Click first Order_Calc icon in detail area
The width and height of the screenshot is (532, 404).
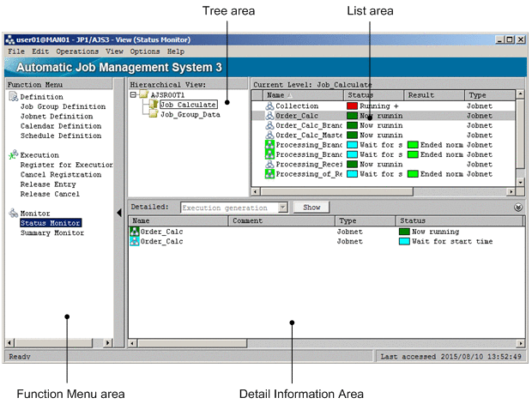point(134,232)
